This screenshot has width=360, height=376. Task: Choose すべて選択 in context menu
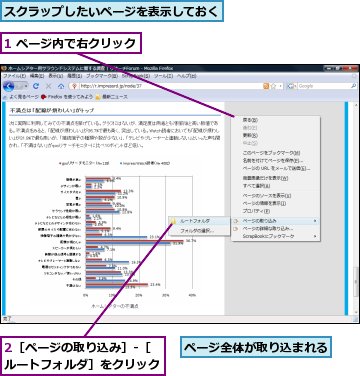275,186
